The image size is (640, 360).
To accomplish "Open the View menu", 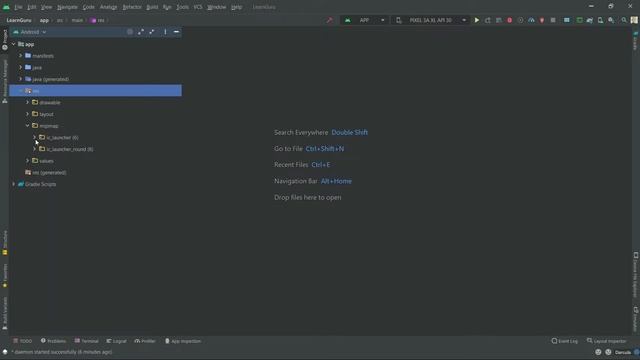I will pos(47,7).
